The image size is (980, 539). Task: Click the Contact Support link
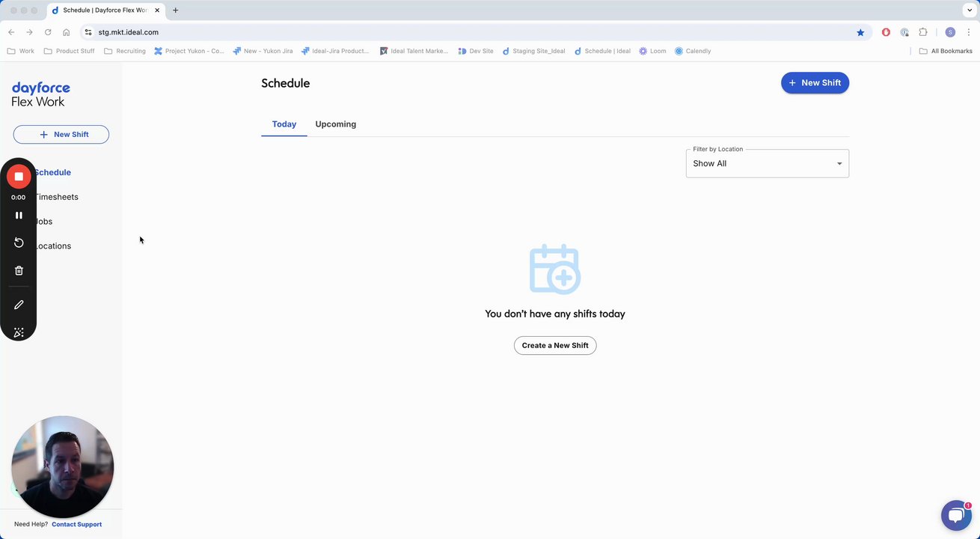77,524
